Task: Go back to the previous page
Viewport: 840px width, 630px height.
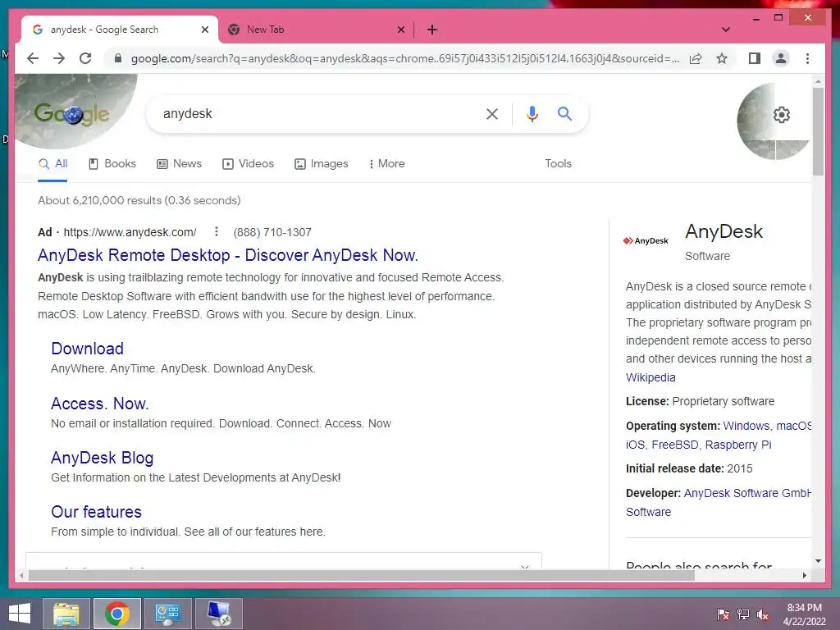Action: click(x=33, y=58)
